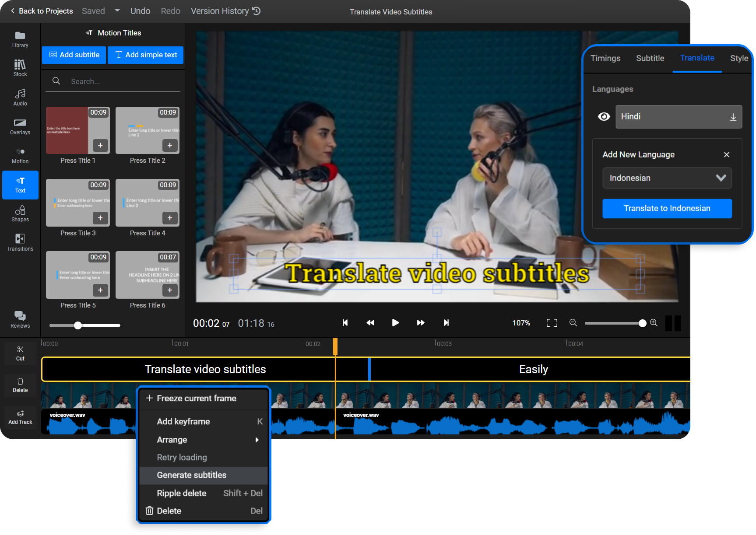Click the Translate to Indonesian button
The image size is (756, 535).
point(667,208)
